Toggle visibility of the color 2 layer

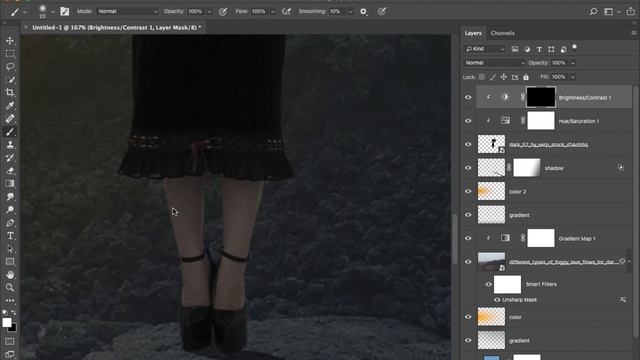pyautogui.click(x=468, y=191)
